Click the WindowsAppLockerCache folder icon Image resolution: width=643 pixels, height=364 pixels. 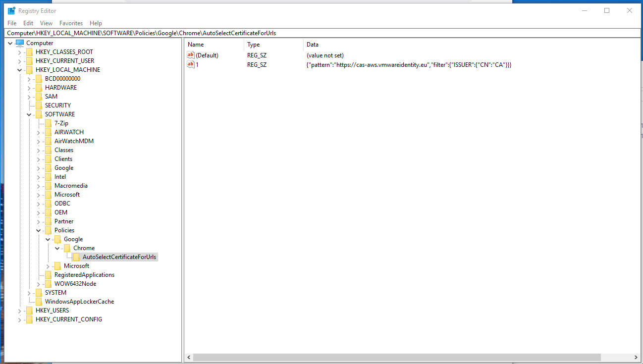click(x=39, y=302)
